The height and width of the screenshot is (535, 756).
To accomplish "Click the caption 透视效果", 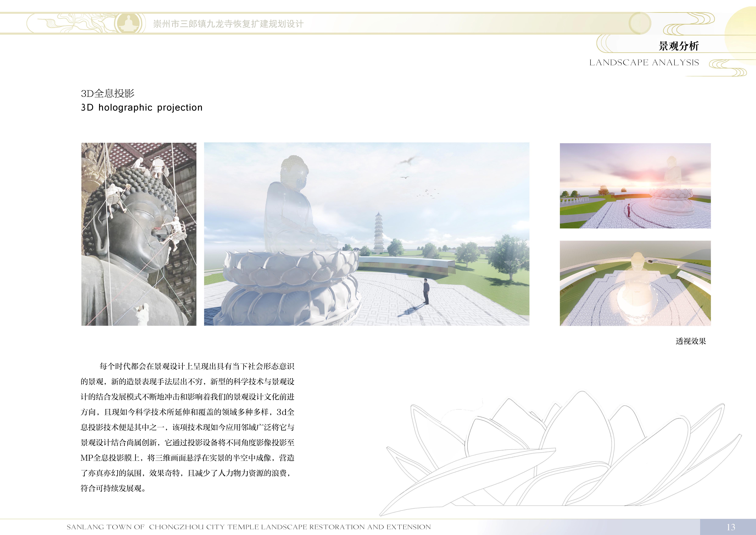I will (691, 341).
